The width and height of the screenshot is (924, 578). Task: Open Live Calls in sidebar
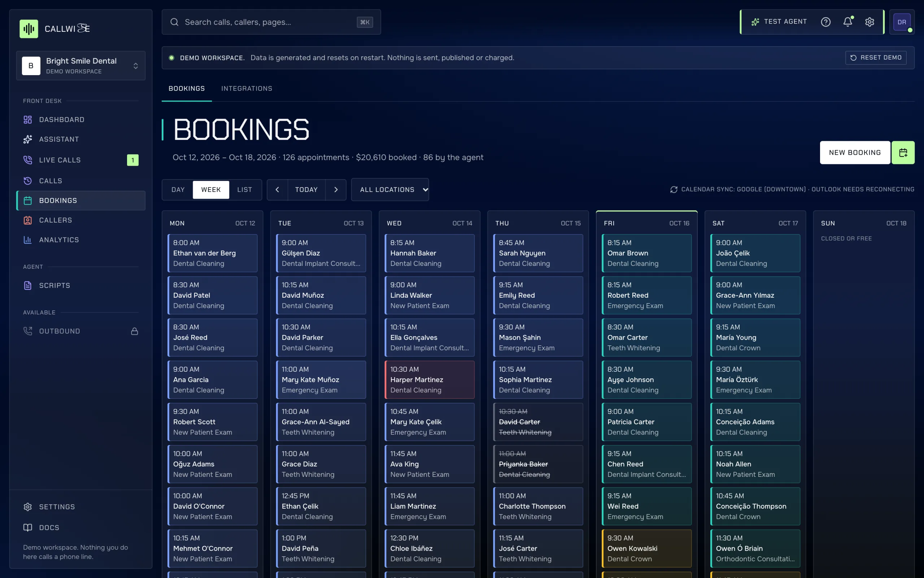click(81, 160)
